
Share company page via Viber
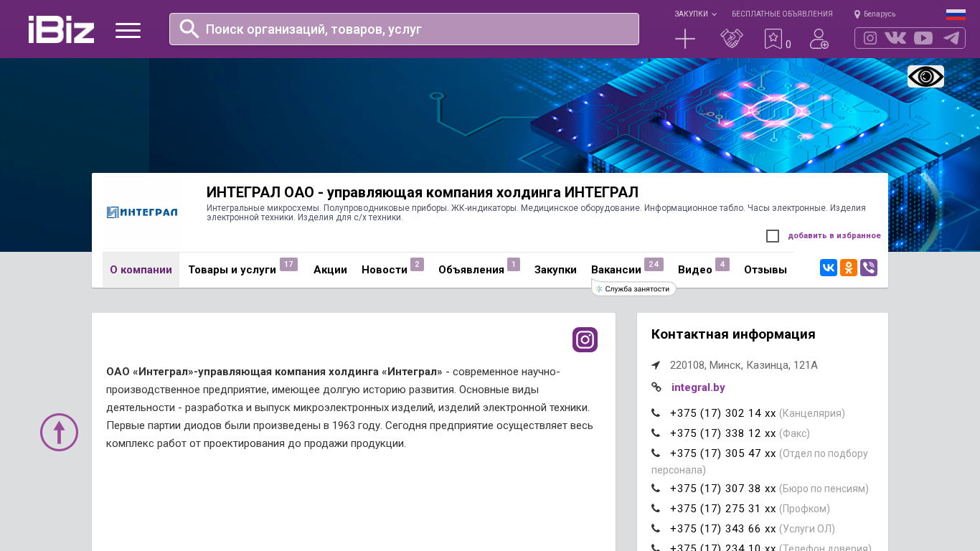click(x=869, y=268)
